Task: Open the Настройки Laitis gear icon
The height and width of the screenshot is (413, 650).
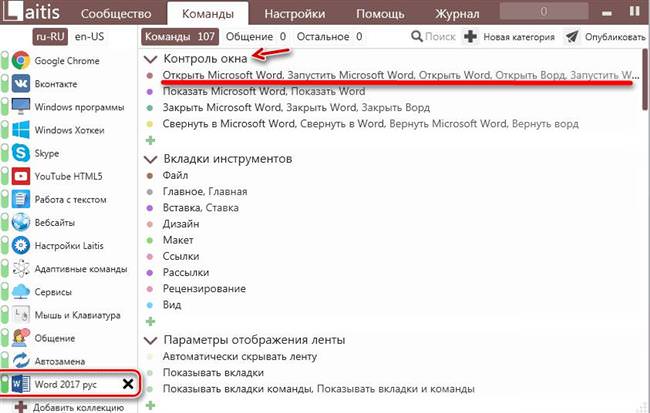Action: (x=21, y=245)
